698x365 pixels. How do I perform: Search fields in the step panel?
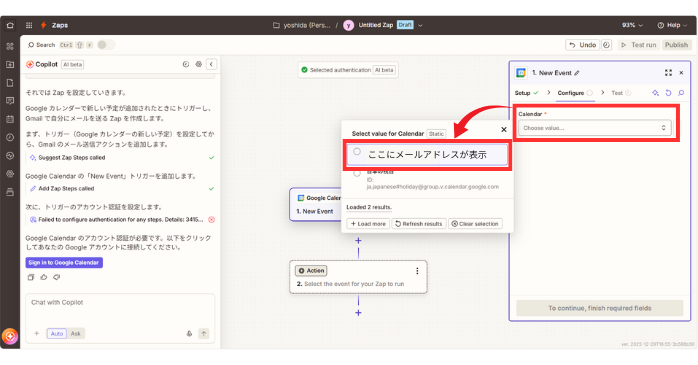(x=681, y=93)
